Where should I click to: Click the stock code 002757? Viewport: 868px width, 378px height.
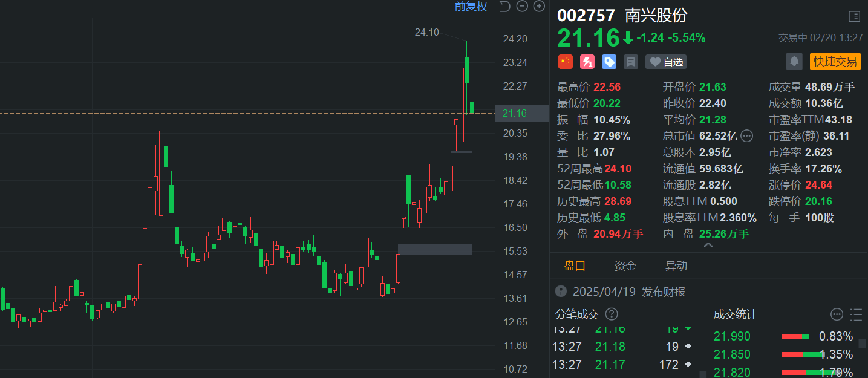586,16
